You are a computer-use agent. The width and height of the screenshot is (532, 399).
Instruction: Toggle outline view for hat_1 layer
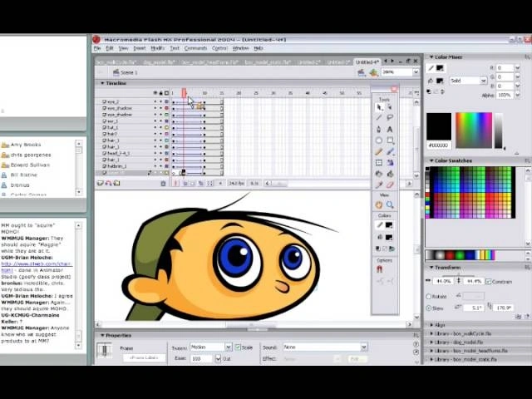[x=166, y=127]
